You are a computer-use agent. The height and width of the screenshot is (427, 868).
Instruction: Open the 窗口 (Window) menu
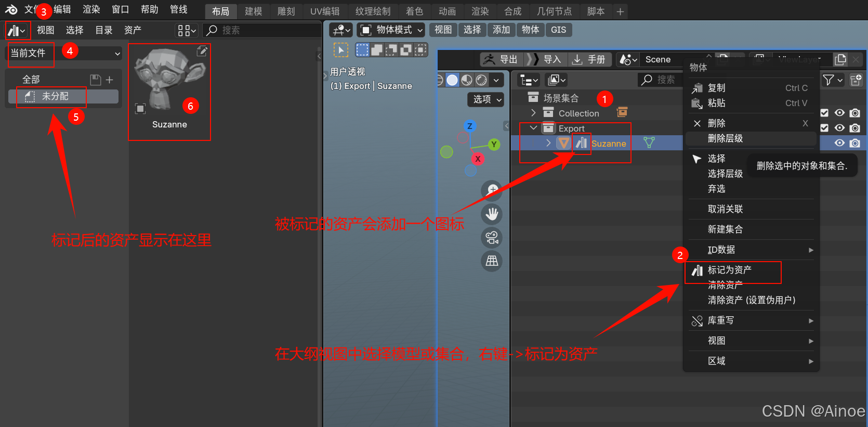[x=121, y=9]
